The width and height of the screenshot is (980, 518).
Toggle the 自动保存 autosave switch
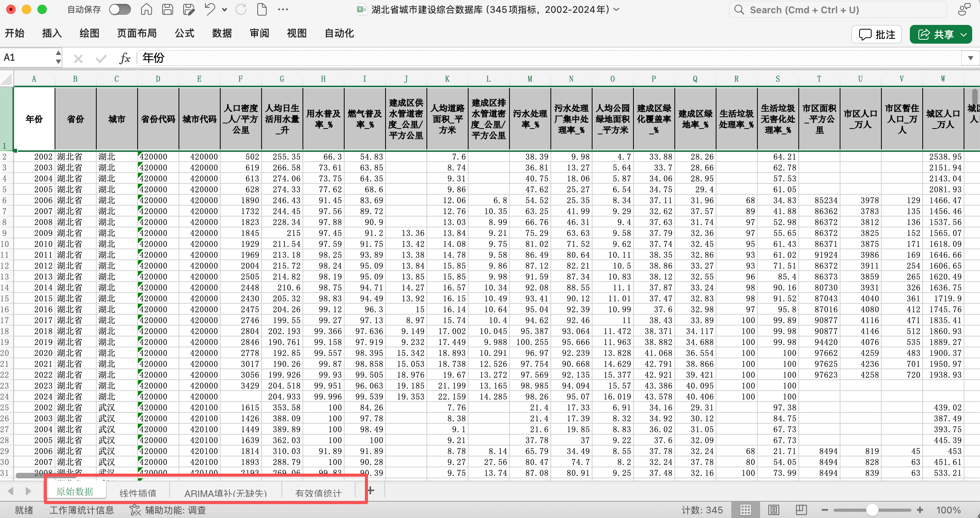(120, 9)
